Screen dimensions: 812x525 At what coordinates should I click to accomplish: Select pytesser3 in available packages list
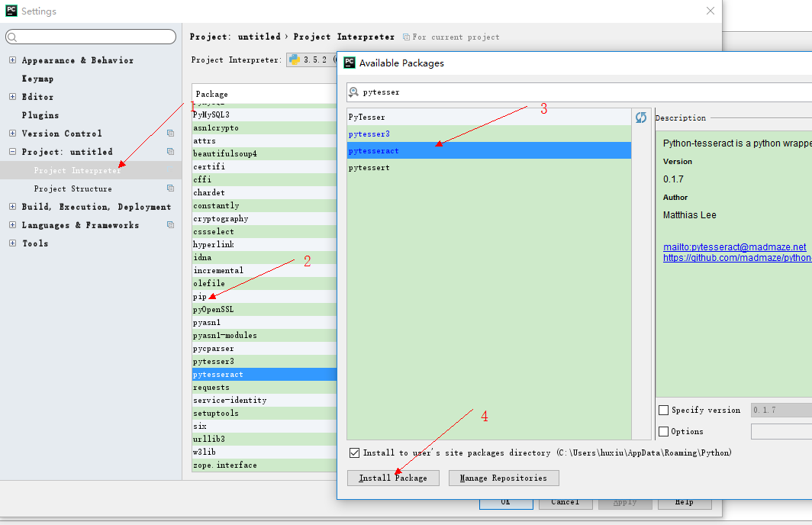[489, 134]
